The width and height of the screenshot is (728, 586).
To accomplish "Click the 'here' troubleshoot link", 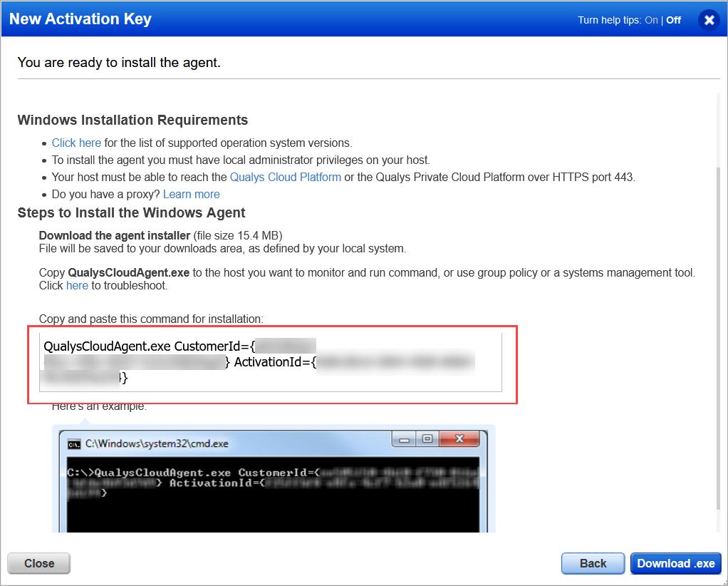I will [77, 285].
